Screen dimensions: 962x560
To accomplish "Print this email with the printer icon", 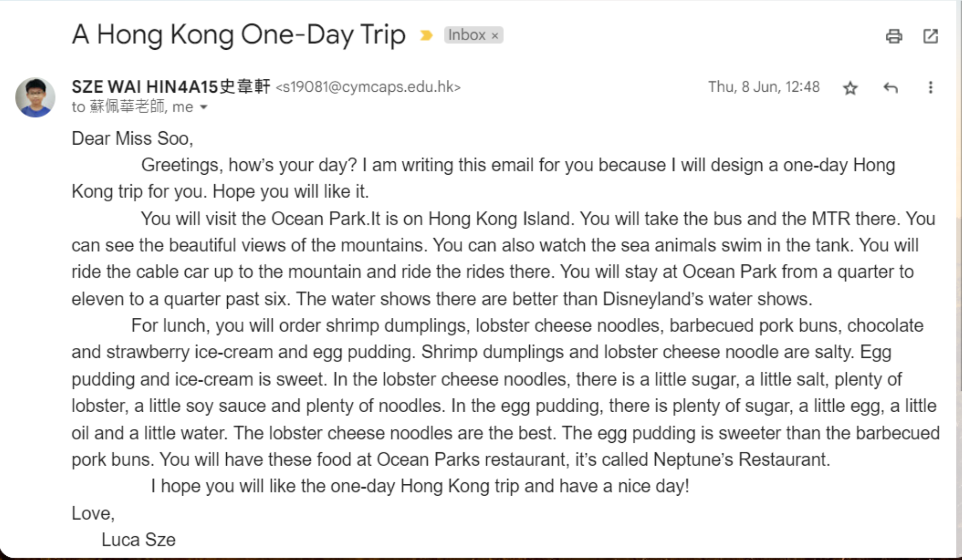I will pyautogui.click(x=894, y=36).
